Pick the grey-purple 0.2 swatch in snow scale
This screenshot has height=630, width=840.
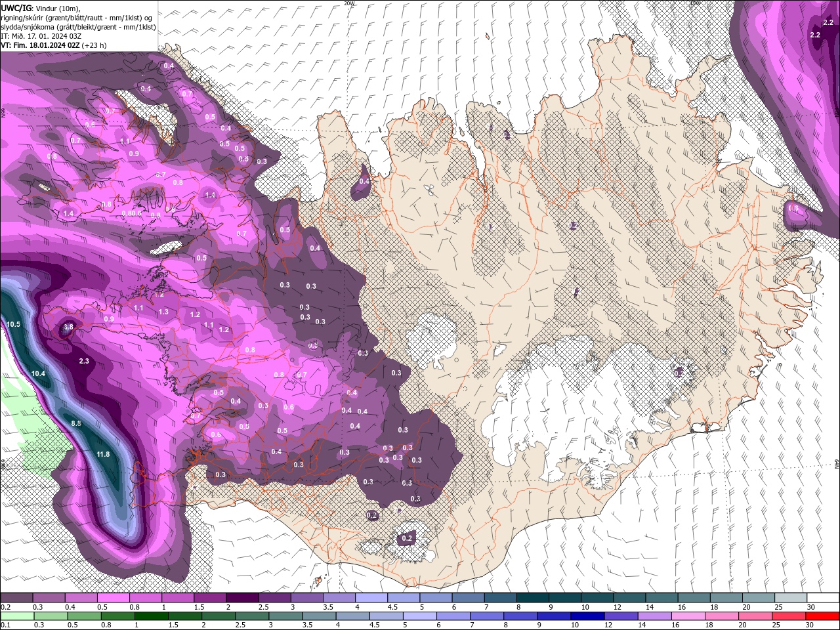click(16, 598)
